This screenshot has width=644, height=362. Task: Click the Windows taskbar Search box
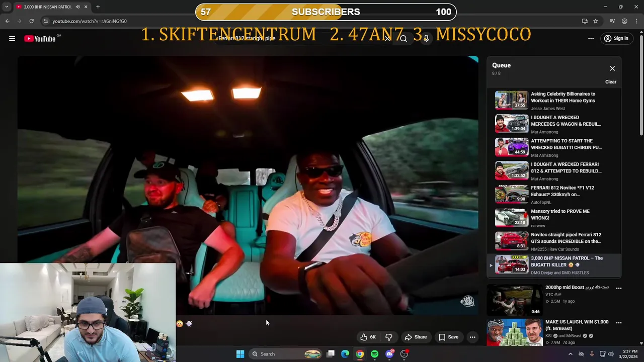tap(285, 354)
